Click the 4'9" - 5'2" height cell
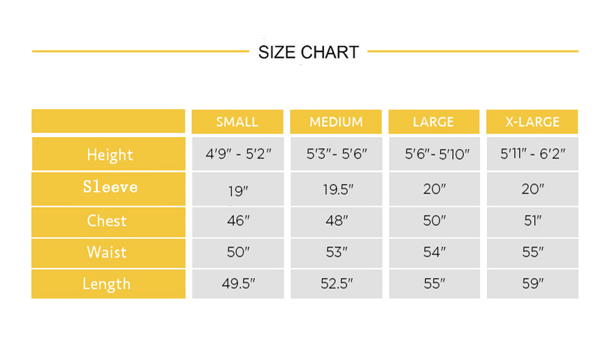Viewport: 607px width, 364px height. (x=238, y=154)
